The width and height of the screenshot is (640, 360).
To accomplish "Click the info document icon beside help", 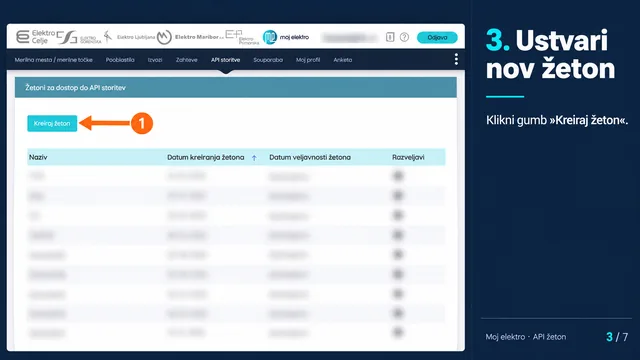I will click(x=390, y=37).
